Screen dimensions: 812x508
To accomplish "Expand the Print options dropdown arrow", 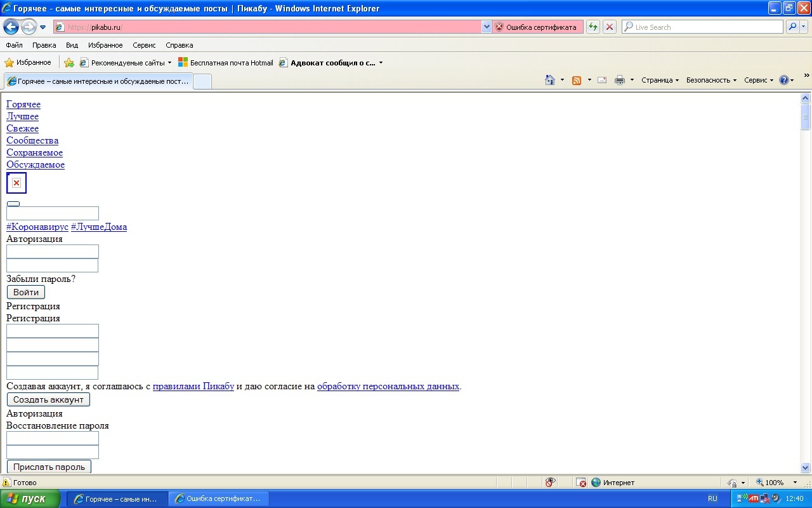I will [632, 80].
